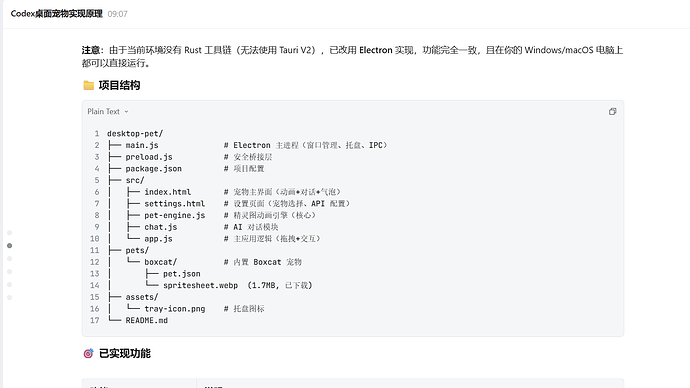Image resolution: width=690 pixels, height=388 pixels.
Task: Click the fifth outline navigation dot
Action: pyautogui.click(x=10, y=285)
